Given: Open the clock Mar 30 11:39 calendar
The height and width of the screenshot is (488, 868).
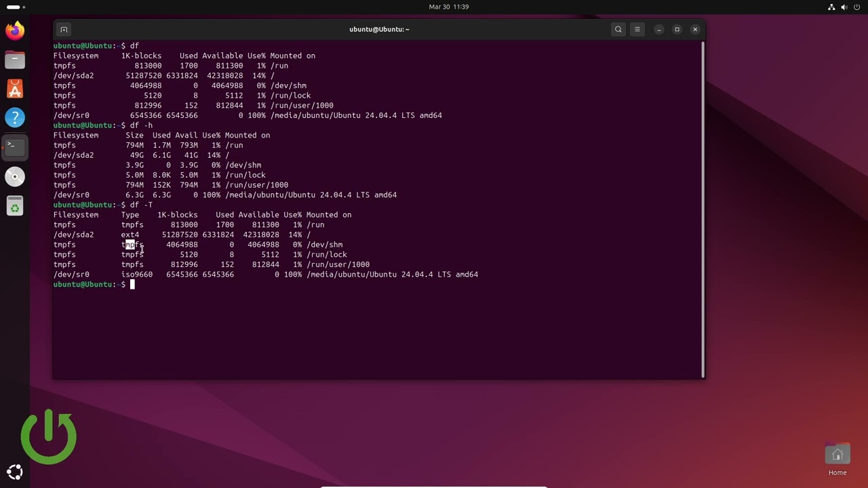Looking at the screenshot, I should (449, 7).
